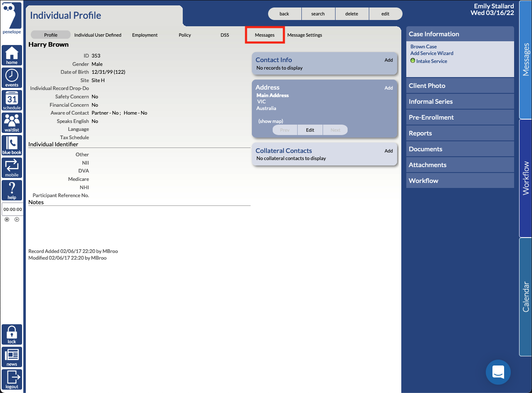
Task: Open the Brown Case link
Action: pos(423,47)
